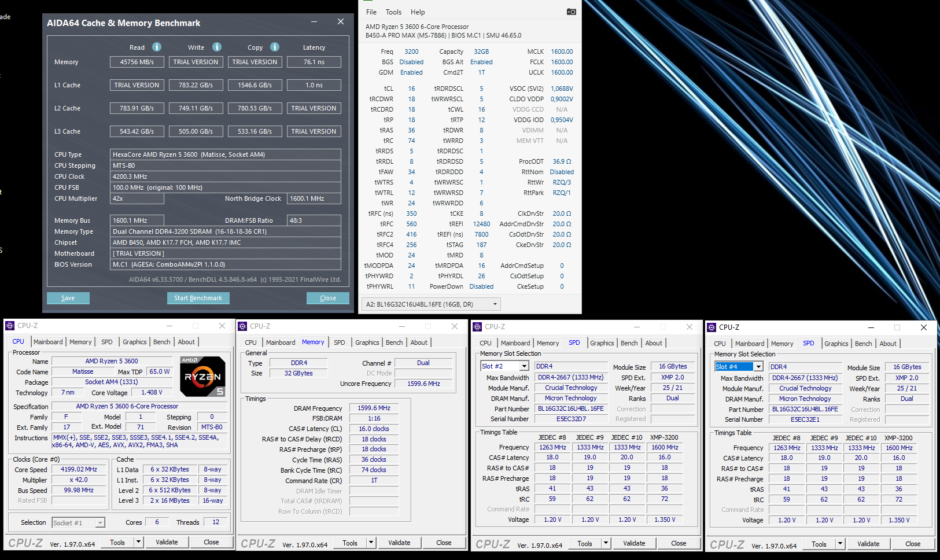Click the VSOC (SVI2) value 1,0688V
The width and height of the screenshot is (940, 560).
tap(562, 89)
